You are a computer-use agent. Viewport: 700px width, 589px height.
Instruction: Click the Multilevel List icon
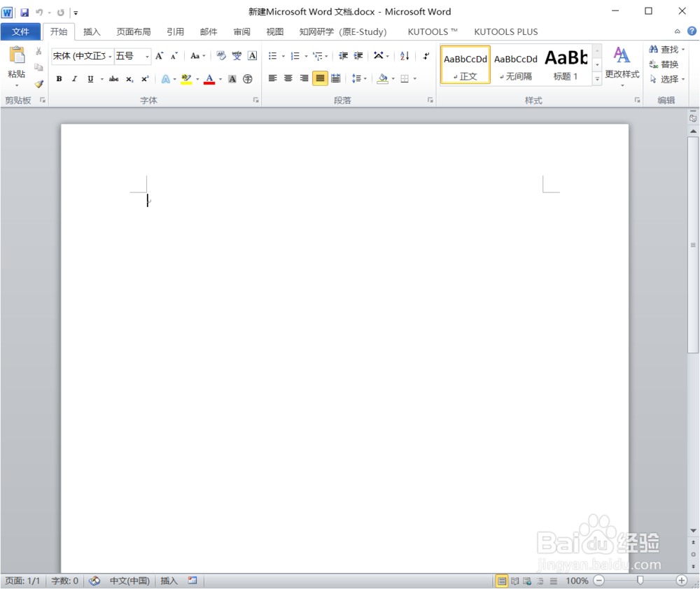point(318,56)
